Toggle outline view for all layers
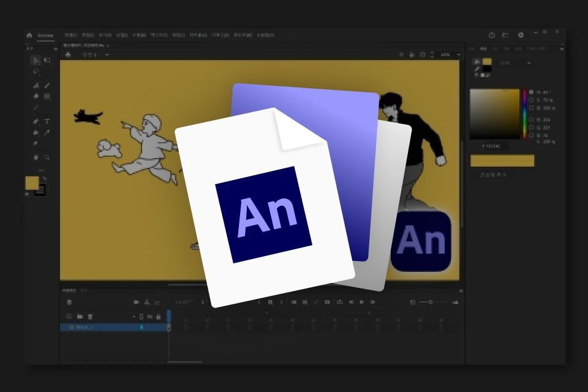Screen dimensions: 588x392 coord(141,317)
